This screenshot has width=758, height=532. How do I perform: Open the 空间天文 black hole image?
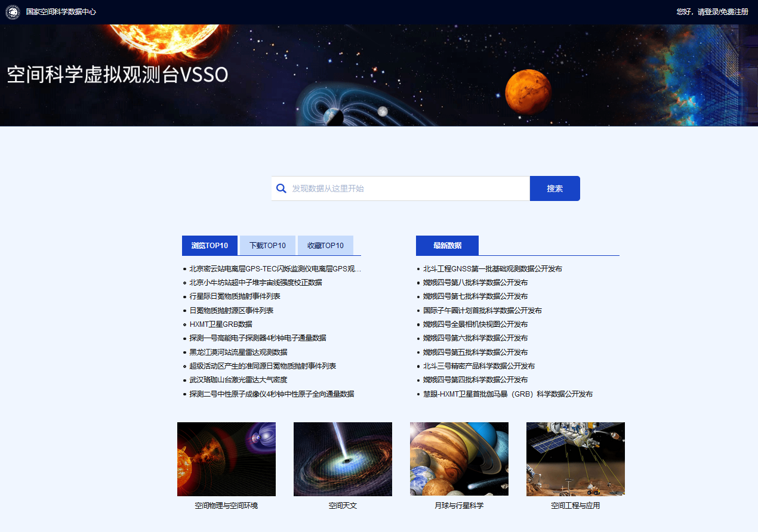point(343,459)
